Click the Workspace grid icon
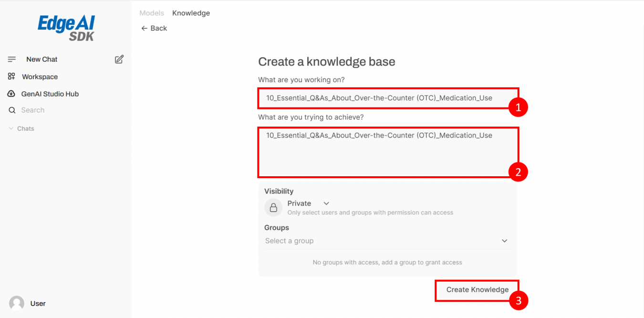 (11, 76)
